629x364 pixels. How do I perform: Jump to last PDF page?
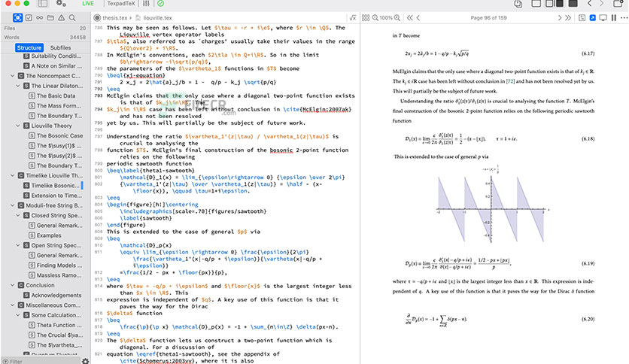click(568, 17)
